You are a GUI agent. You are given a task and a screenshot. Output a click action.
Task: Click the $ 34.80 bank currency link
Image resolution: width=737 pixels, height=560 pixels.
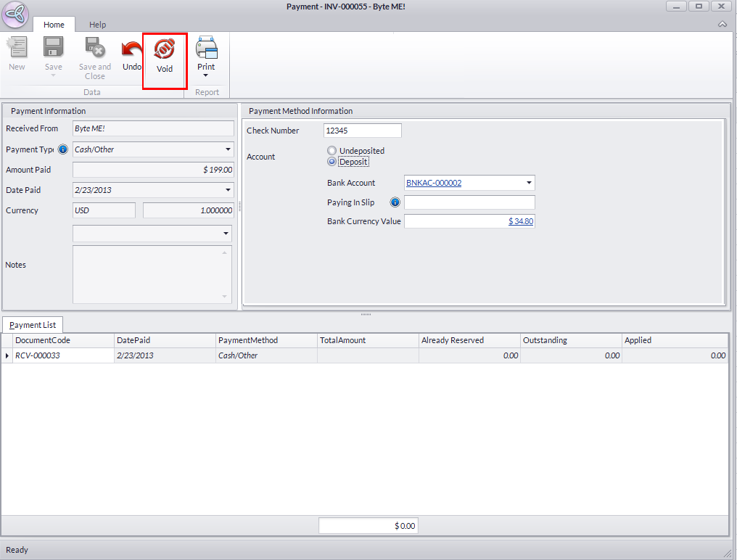(521, 221)
